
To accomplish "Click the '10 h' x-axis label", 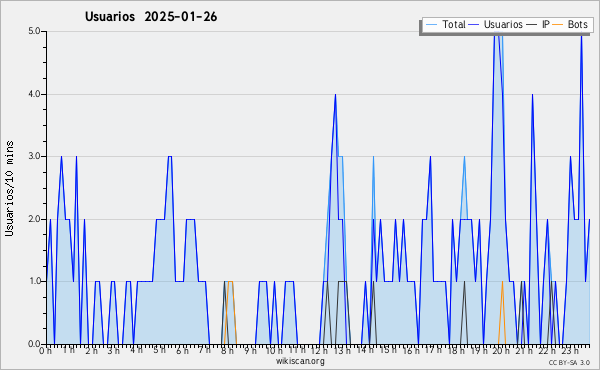I will (x=274, y=351).
